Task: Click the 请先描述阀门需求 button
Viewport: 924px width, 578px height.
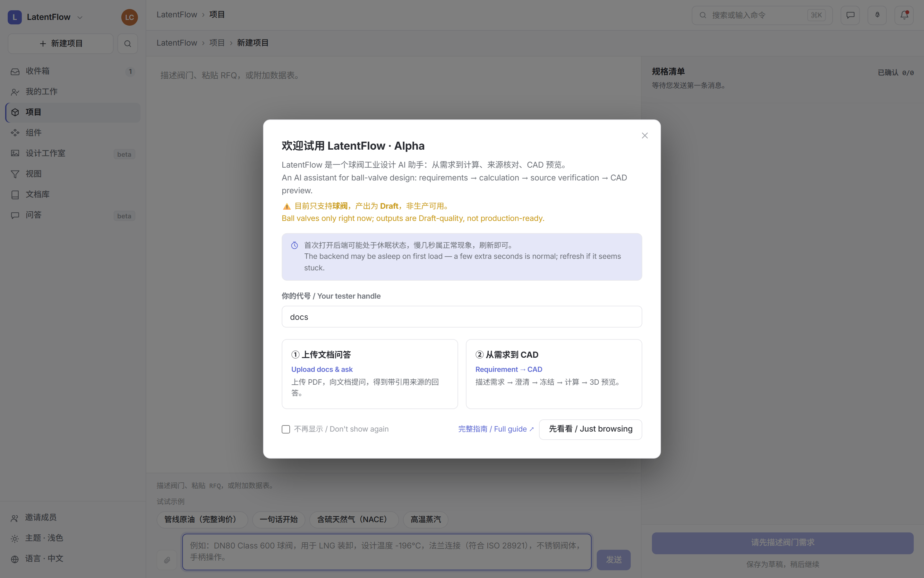Action: coord(783,543)
